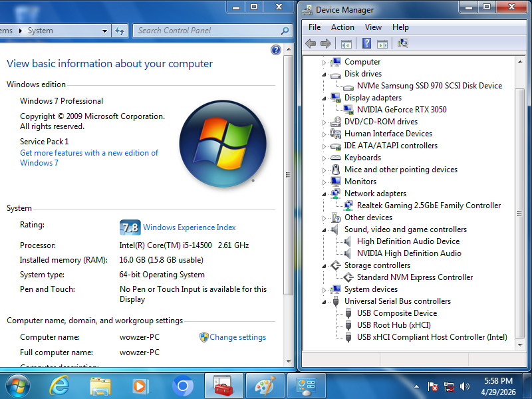
Task: Switch to the toolbox app in taskbar
Action: (223, 386)
